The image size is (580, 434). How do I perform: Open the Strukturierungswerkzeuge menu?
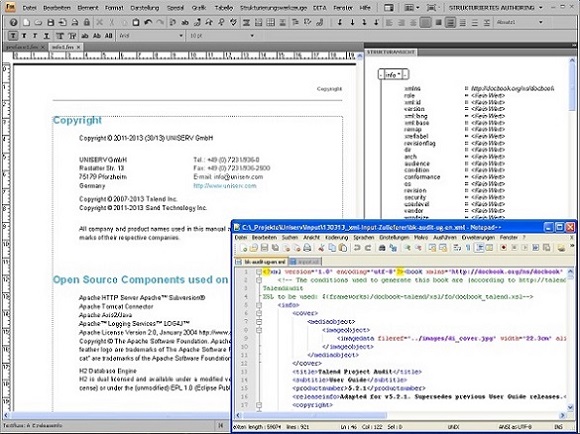coord(273,7)
